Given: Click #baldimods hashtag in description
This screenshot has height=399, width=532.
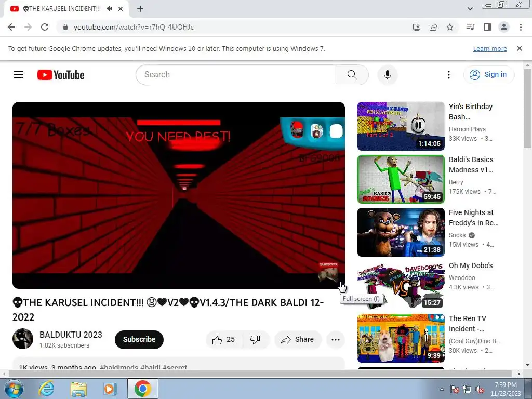Looking at the screenshot, I should pos(119,367).
